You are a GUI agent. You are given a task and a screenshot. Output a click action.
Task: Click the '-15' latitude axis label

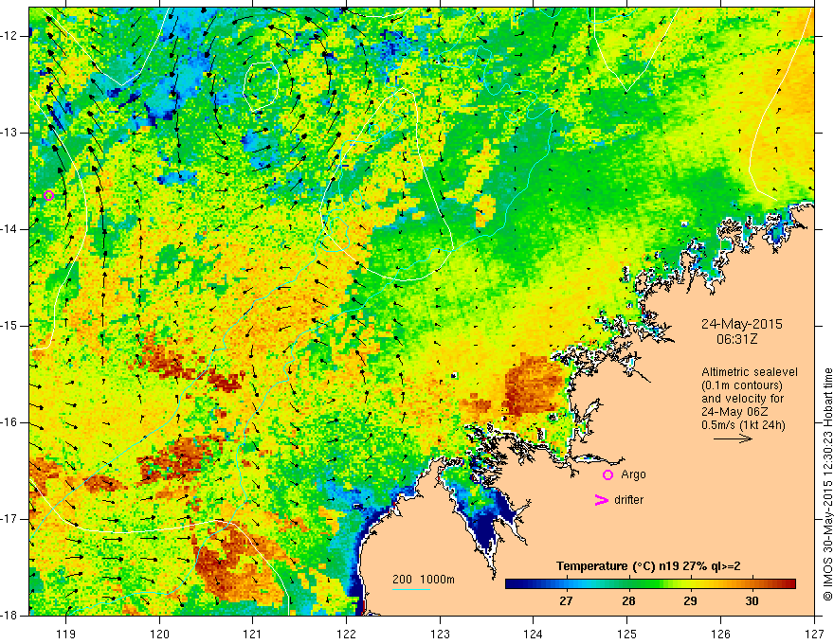tap(9, 326)
